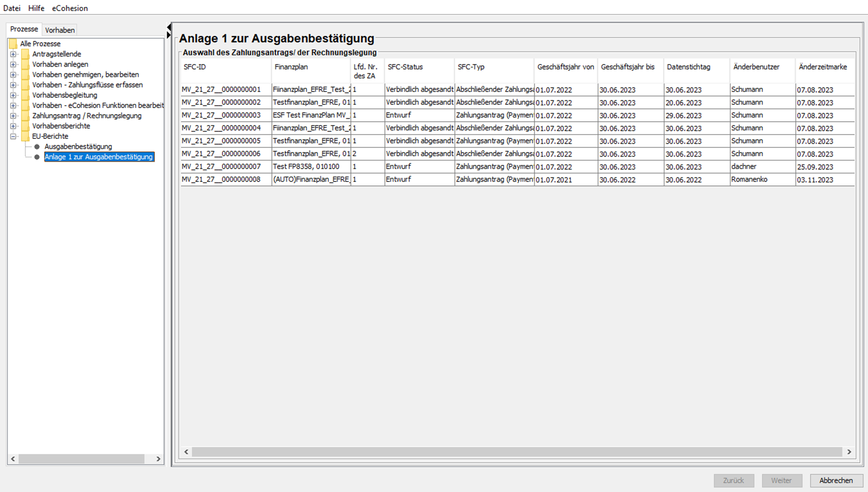Click Vorhaben genehmigen, bearbeiten folder icon
This screenshot has width=868, height=492.
coord(25,74)
